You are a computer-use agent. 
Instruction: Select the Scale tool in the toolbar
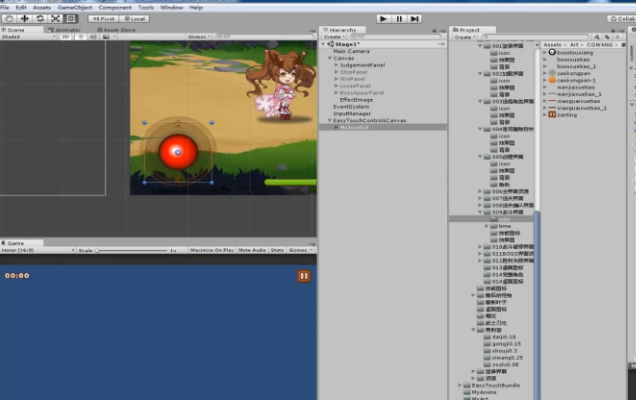coord(55,19)
